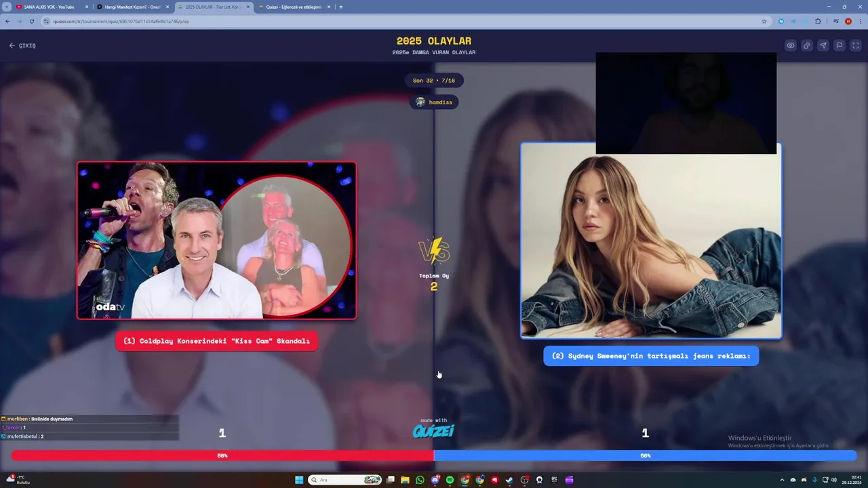The image size is (868, 488).
Task: Open the Windows Start menu
Action: coord(299,480)
